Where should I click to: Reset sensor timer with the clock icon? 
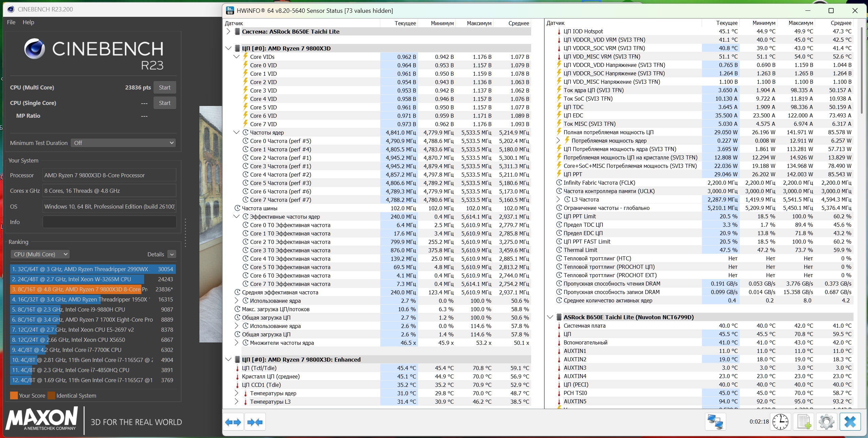coord(780,422)
